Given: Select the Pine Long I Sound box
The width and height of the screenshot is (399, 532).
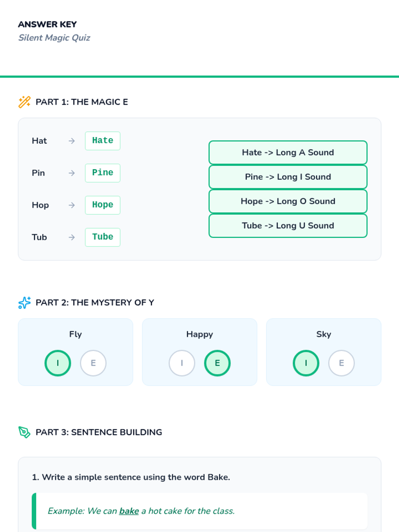Looking at the screenshot, I should (x=288, y=177).
